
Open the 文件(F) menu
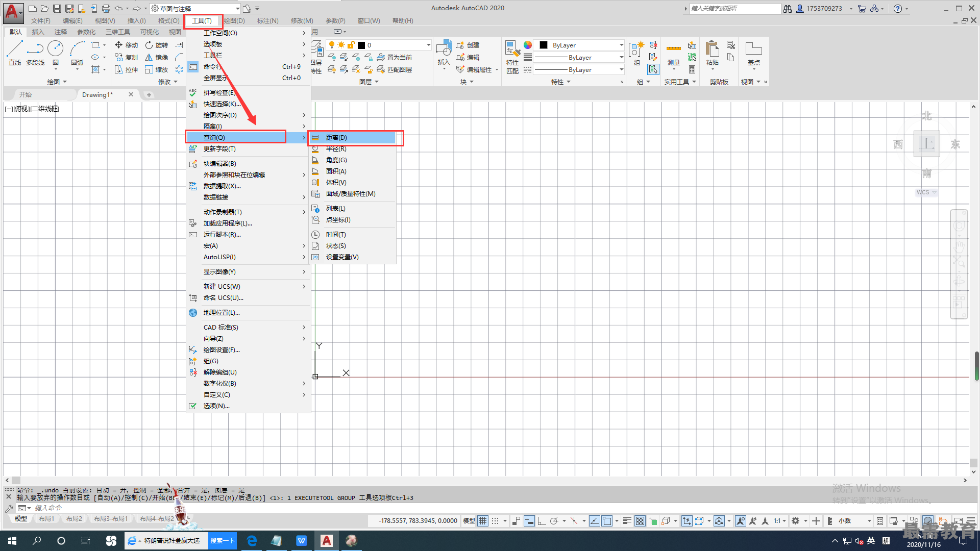(x=41, y=20)
